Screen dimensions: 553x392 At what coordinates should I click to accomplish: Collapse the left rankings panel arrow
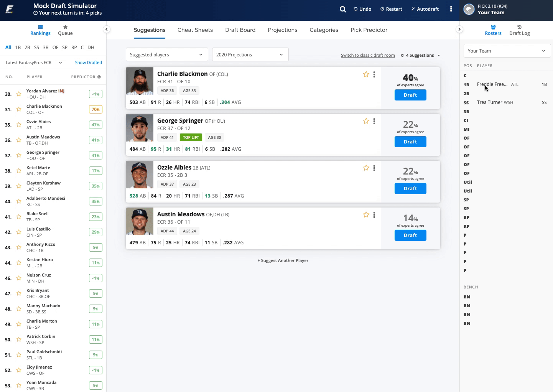(107, 30)
